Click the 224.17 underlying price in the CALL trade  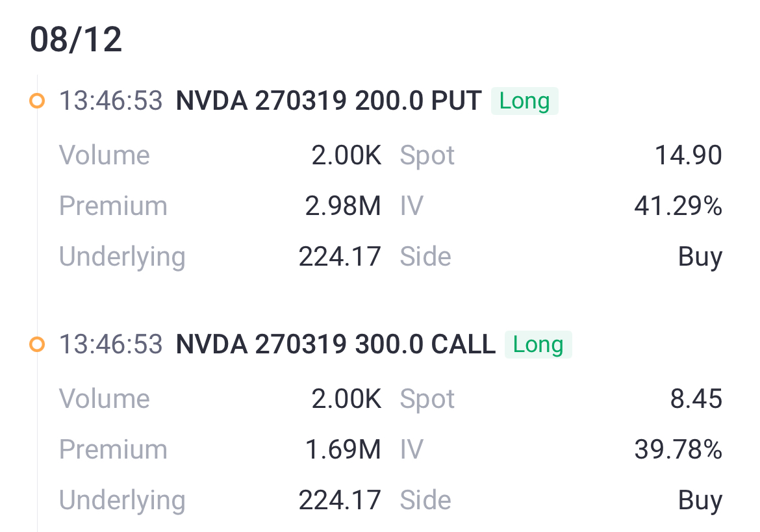340,500
